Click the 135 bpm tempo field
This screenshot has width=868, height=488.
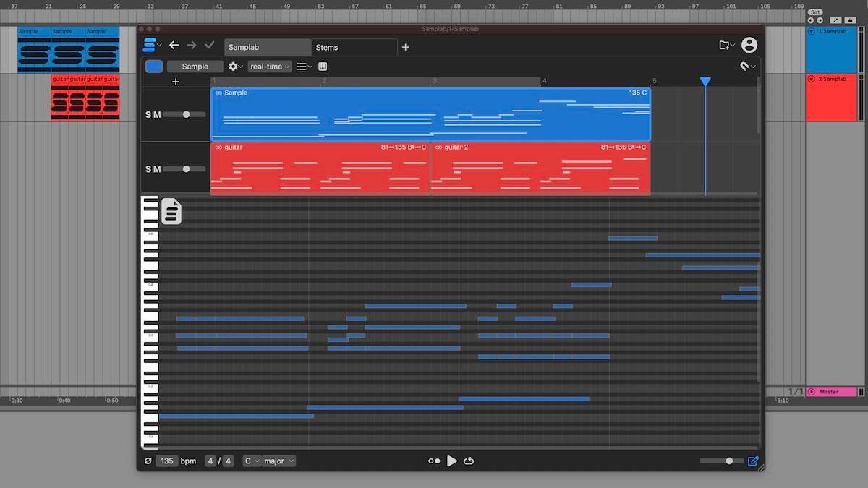[x=166, y=461]
